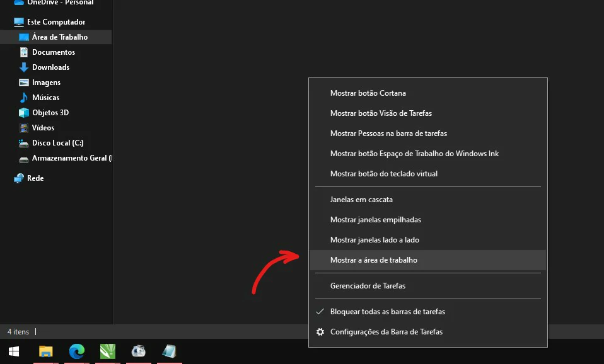
Task: Toggle Mostrar botão Cortana
Action: (428, 93)
